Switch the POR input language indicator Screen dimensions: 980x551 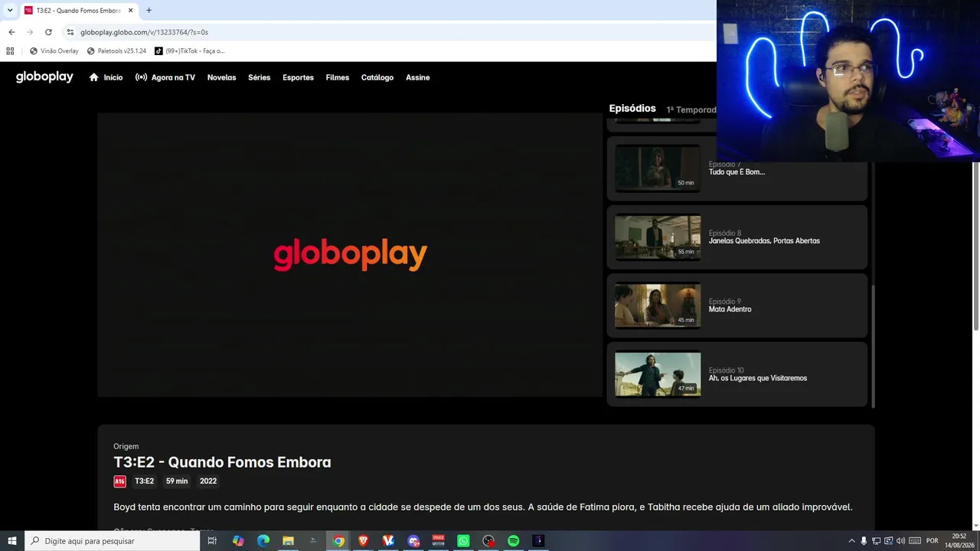click(x=933, y=541)
